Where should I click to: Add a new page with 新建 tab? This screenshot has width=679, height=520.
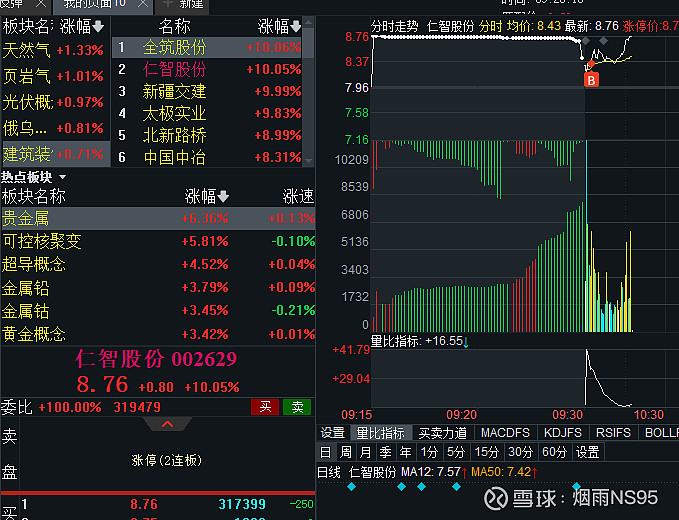[183, 5]
